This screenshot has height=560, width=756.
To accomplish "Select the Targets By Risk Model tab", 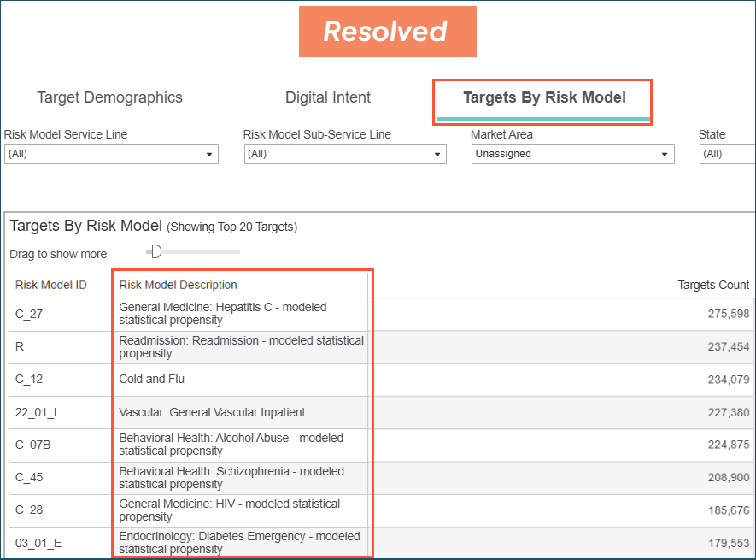I will [542, 97].
